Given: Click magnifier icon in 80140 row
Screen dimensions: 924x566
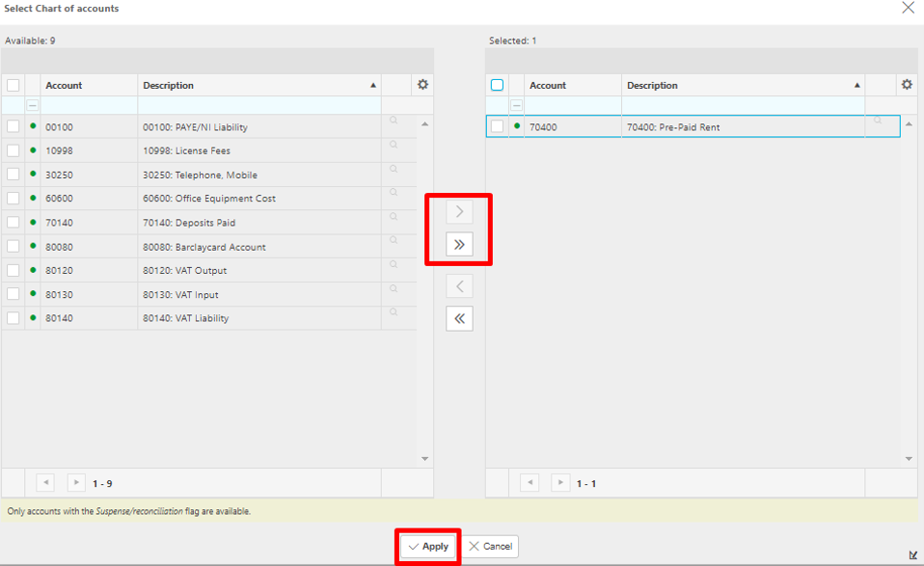Looking at the screenshot, I should [x=394, y=312].
